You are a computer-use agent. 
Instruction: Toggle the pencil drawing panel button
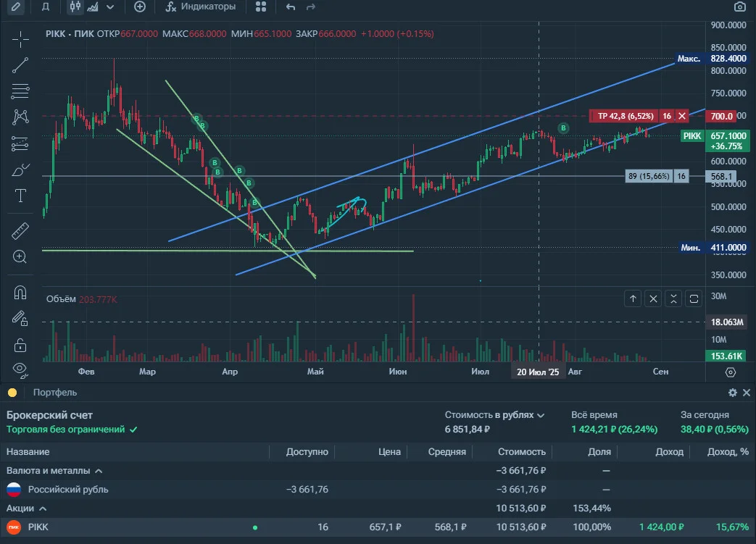[x=16, y=7]
